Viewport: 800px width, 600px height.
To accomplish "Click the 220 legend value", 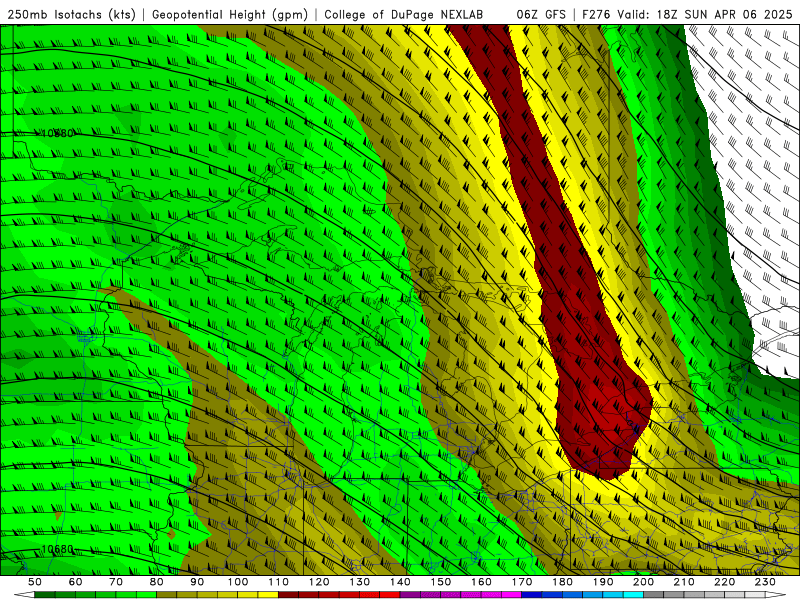I will 725,582.
